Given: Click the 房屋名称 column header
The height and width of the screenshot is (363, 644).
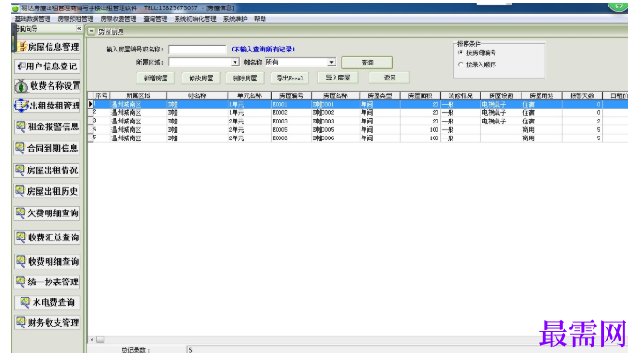Looking at the screenshot, I should click(336, 95).
